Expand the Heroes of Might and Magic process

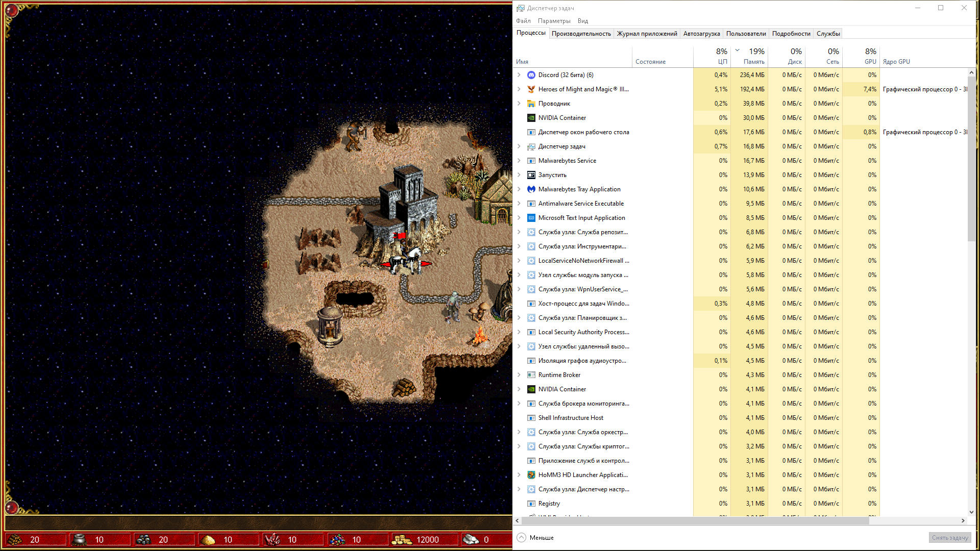click(x=519, y=89)
